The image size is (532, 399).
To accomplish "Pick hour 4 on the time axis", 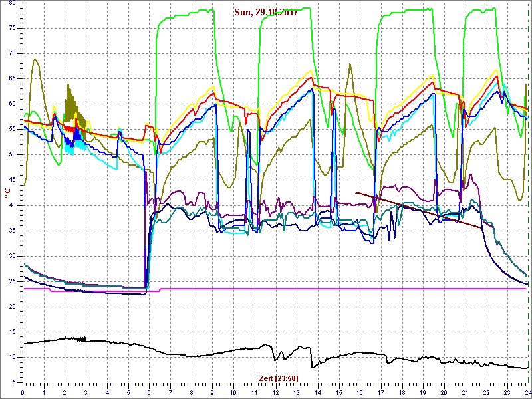I will coord(107,393).
